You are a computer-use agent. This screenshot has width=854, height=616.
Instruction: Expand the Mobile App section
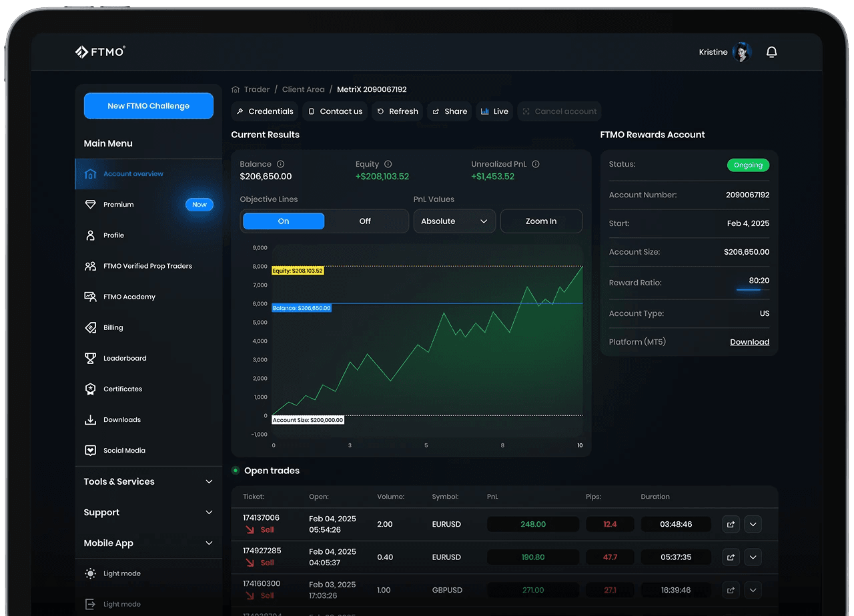[x=148, y=543]
